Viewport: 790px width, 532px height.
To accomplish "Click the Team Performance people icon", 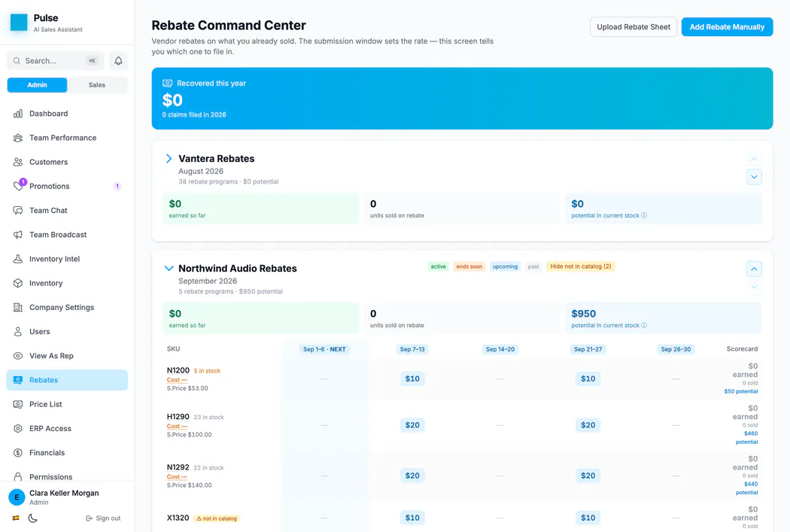I will [x=17, y=138].
